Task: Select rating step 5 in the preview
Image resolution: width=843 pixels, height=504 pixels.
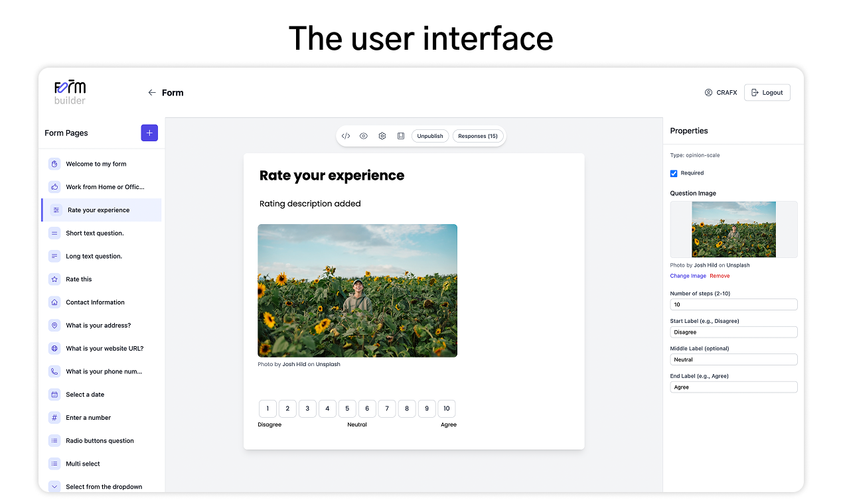Action: (x=346, y=409)
